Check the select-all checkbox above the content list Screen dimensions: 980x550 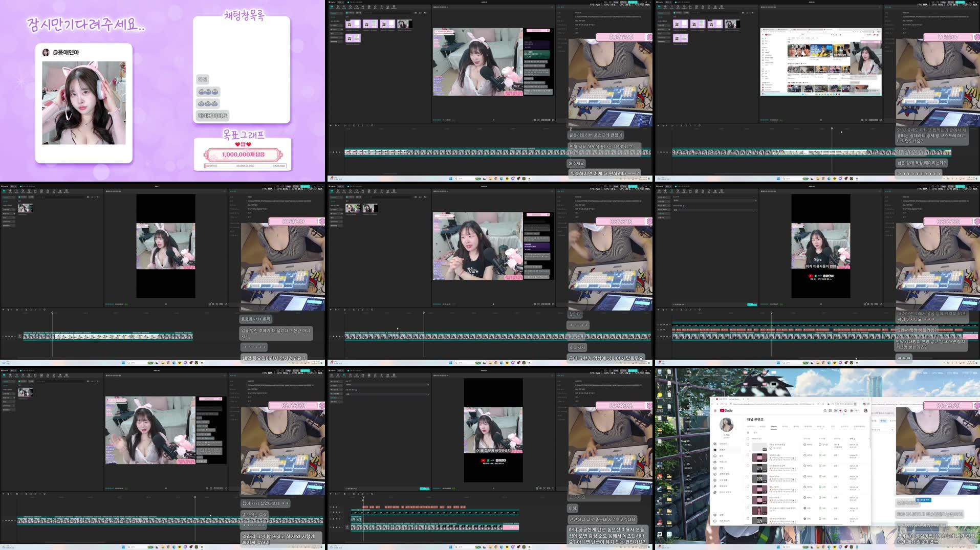click(748, 438)
